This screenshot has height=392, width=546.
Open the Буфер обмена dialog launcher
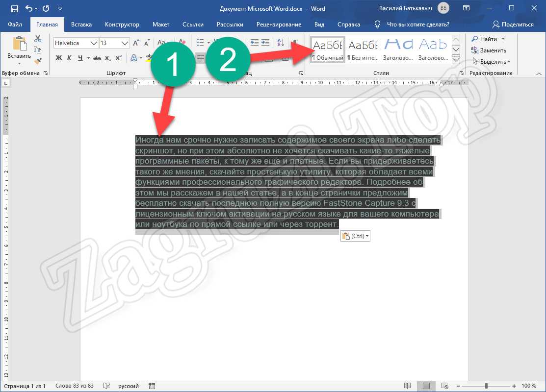(x=46, y=73)
